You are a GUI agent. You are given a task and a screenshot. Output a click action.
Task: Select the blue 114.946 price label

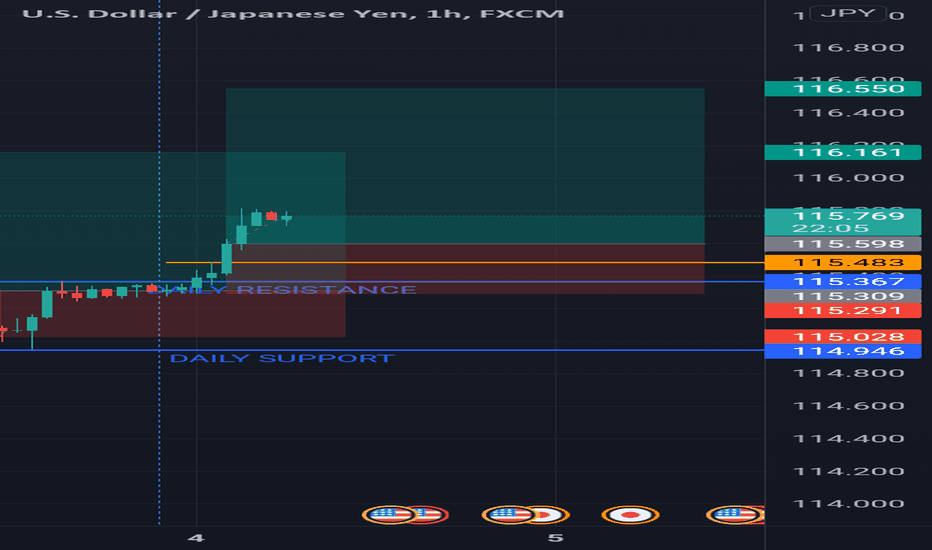[x=843, y=351]
